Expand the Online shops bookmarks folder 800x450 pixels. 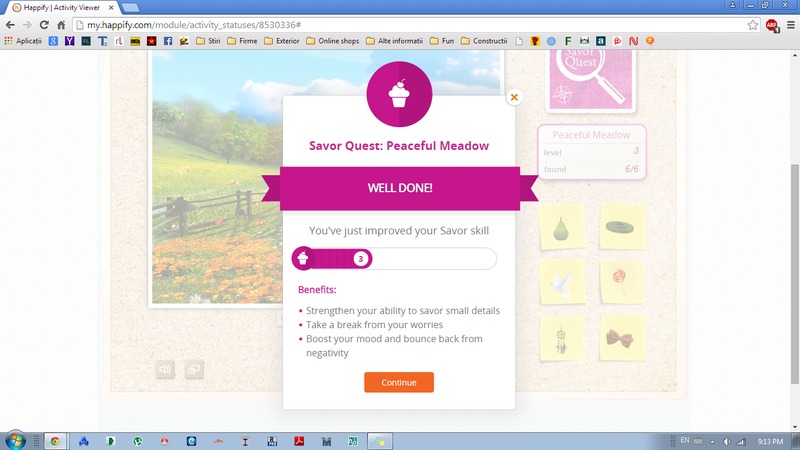(x=333, y=41)
